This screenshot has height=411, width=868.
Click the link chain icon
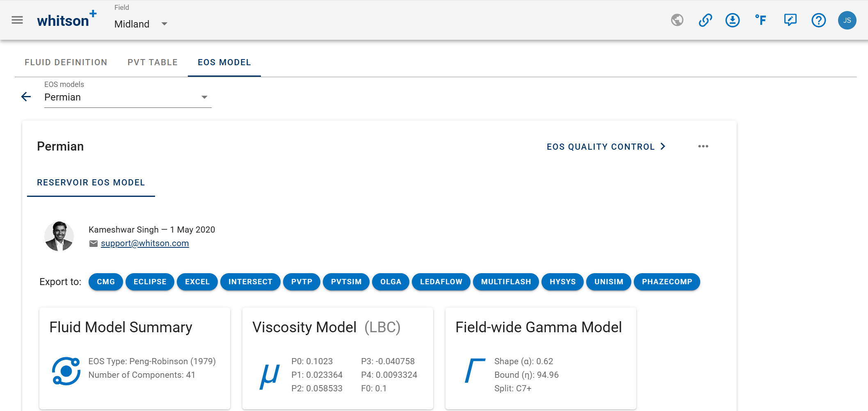click(x=705, y=20)
